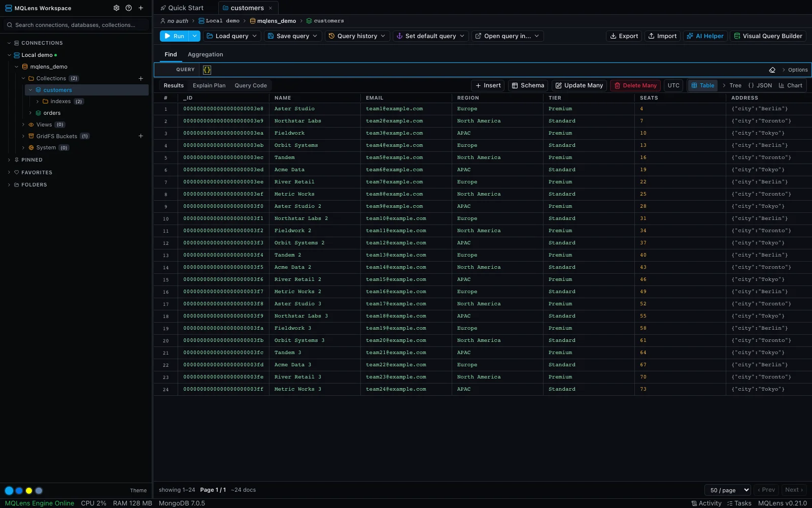
Task: Open the Schema view
Action: tap(528, 85)
